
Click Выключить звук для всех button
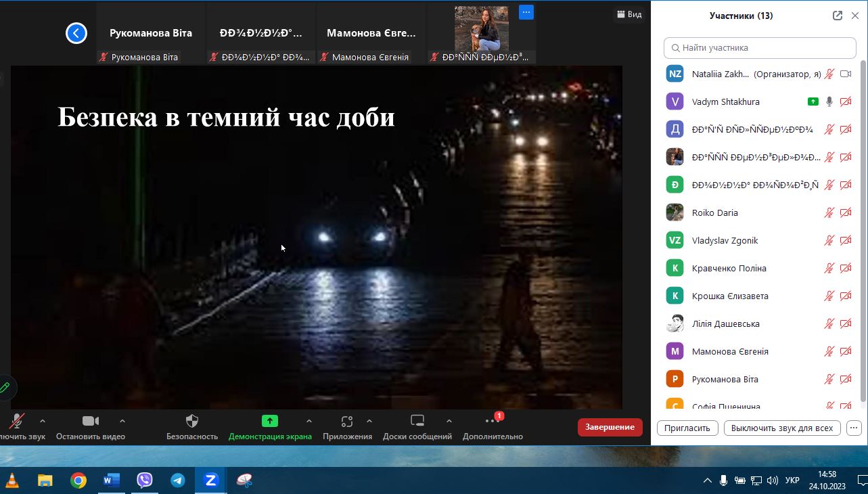(x=782, y=428)
